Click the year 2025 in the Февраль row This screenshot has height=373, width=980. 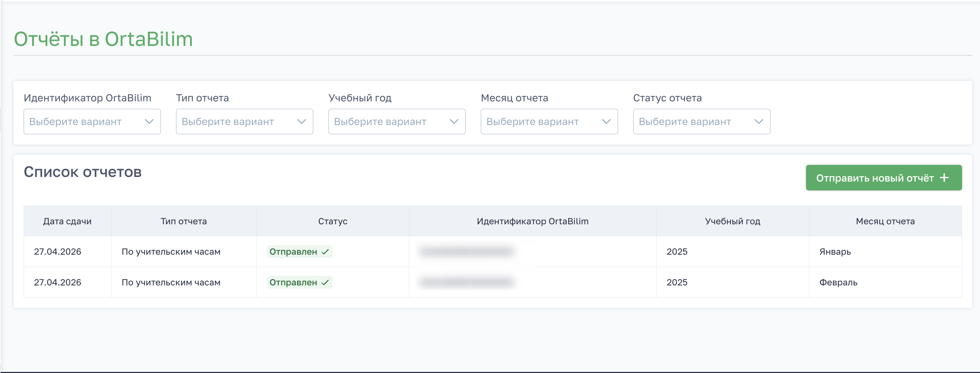[677, 283]
